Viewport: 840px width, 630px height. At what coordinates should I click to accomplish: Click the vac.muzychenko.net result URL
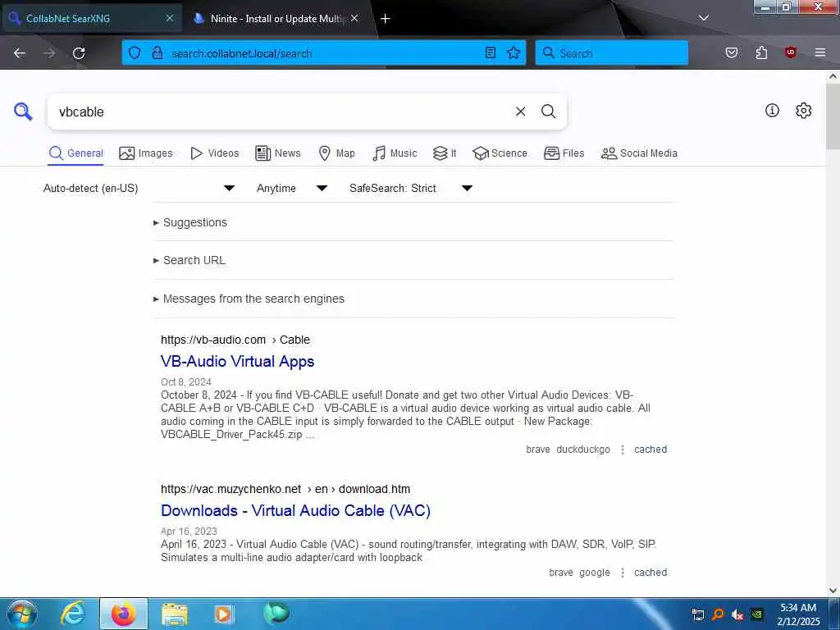click(285, 489)
